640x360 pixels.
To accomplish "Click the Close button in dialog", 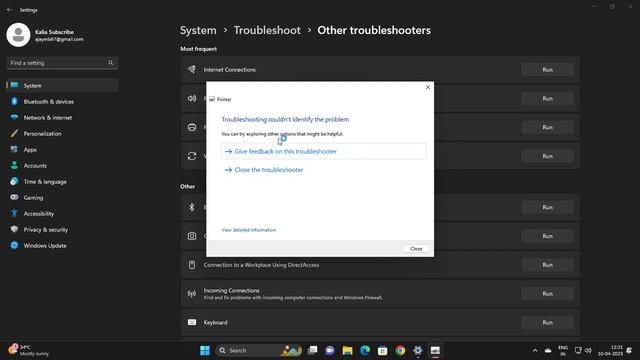I will (x=416, y=249).
